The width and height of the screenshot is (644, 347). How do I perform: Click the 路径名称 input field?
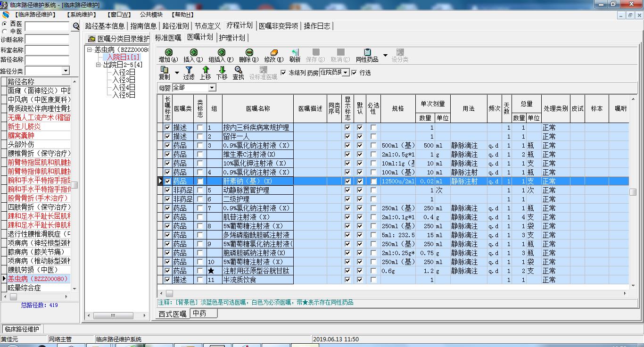coord(47,60)
